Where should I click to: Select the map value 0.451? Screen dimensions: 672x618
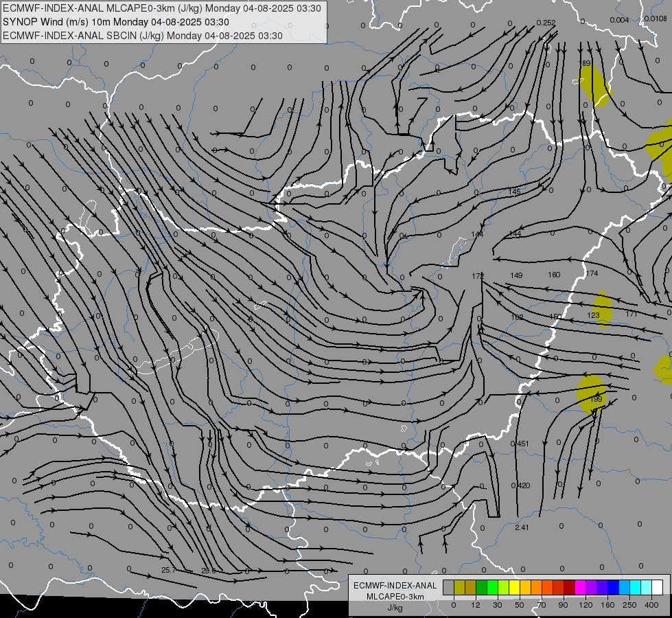(x=520, y=444)
